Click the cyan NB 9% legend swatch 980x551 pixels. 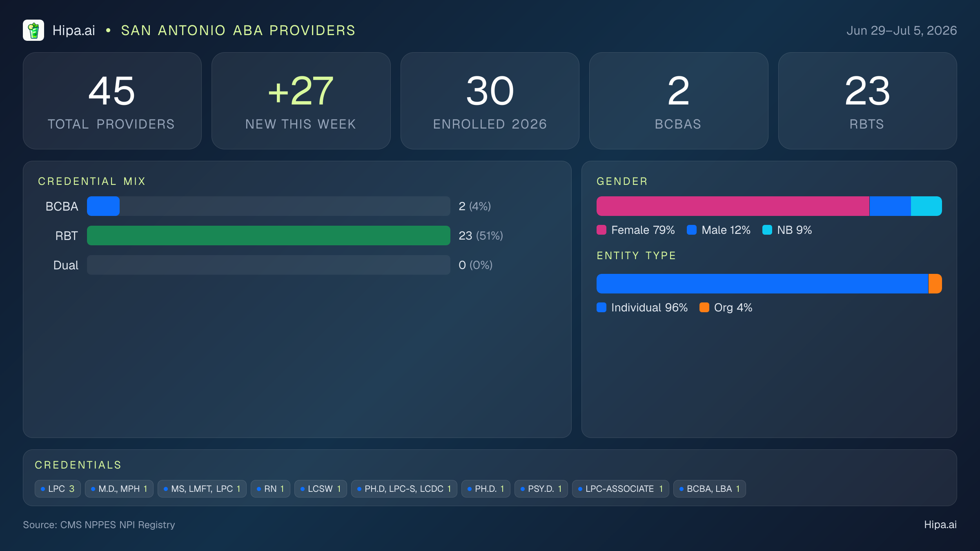pyautogui.click(x=767, y=230)
